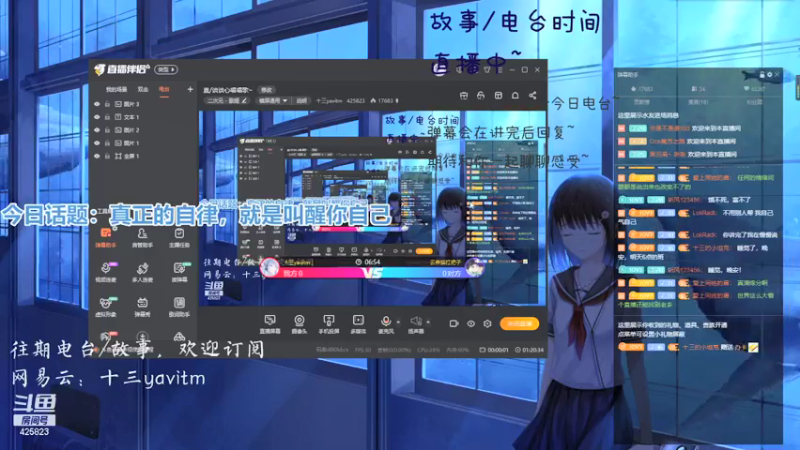Mute the 扬声器 speaker icon

pyautogui.click(x=416, y=321)
